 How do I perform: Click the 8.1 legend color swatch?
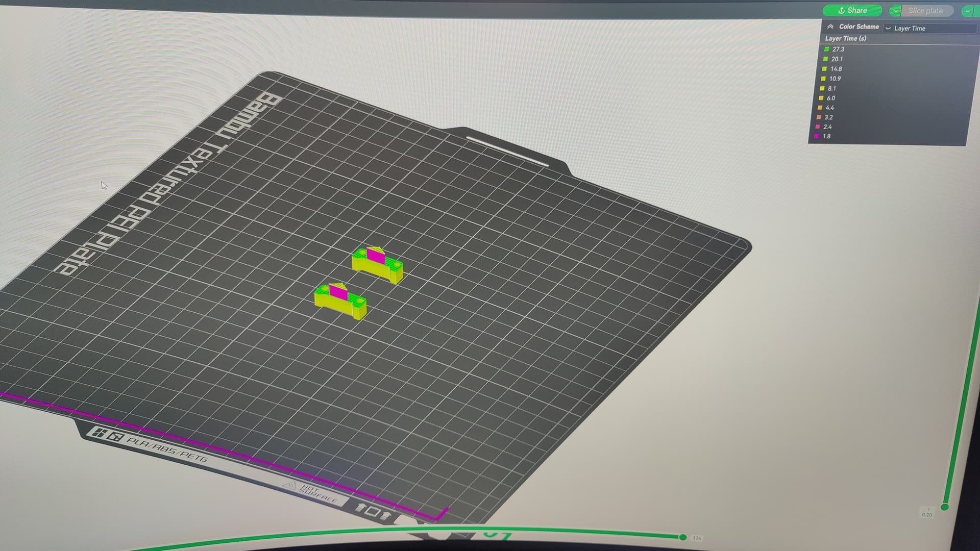pyautogui.click(x=822, y=88)
